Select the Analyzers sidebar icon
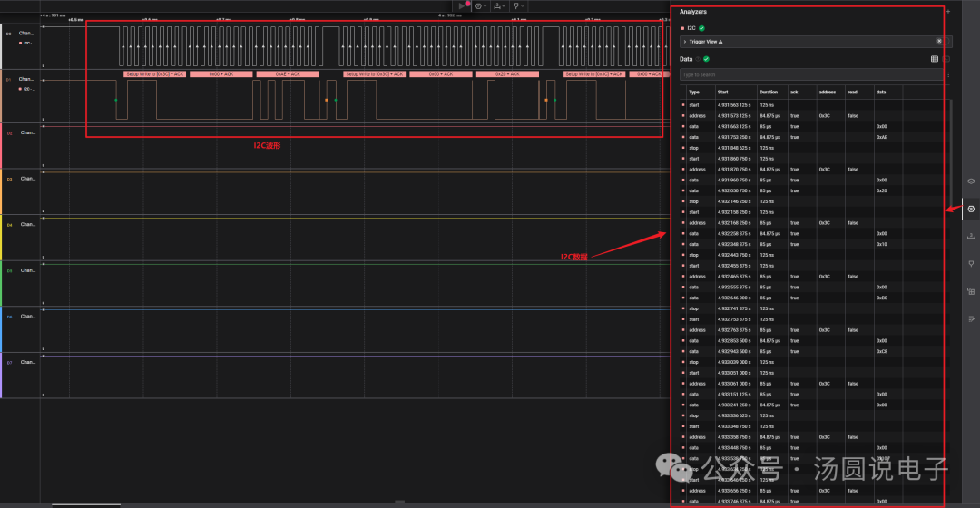The height and width of the screenshot is (508, 980). click(x=971, y=209)
